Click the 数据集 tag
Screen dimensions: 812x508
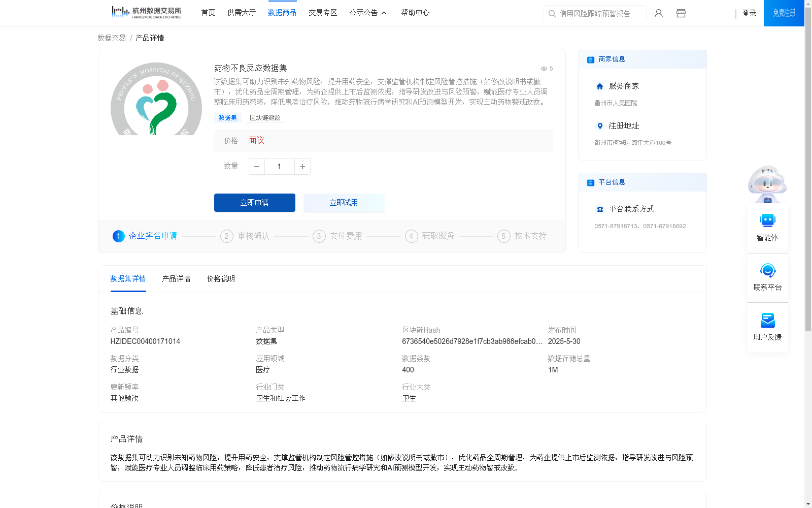point(227,118)
